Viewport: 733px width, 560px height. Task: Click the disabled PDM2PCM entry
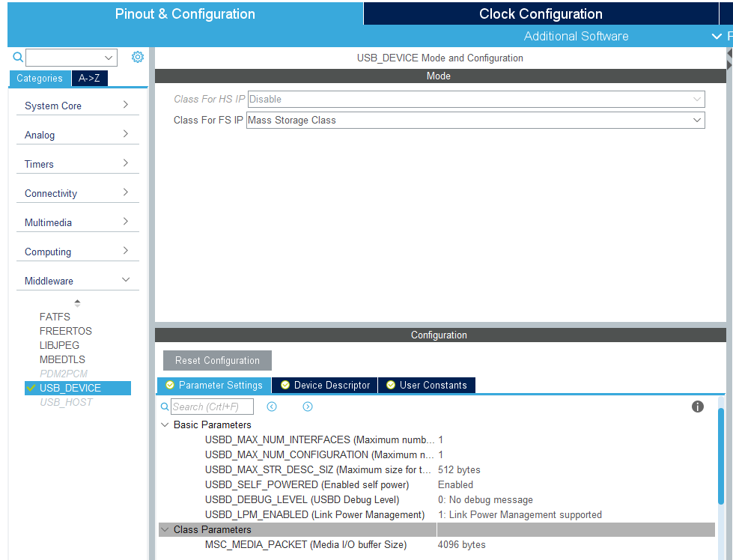tap(64, 374)
